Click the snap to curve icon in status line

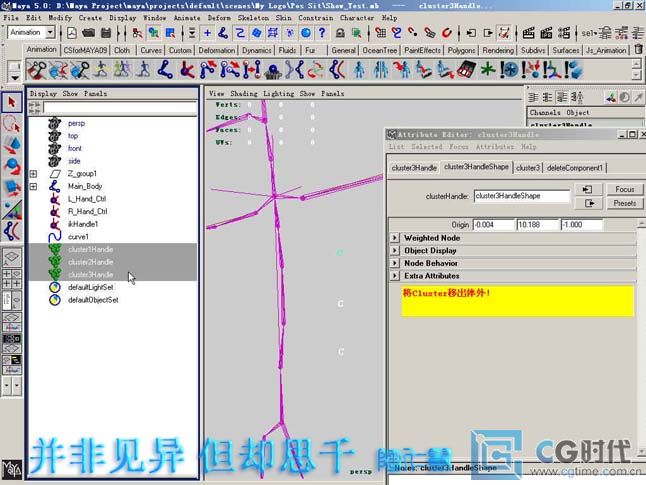397,33
